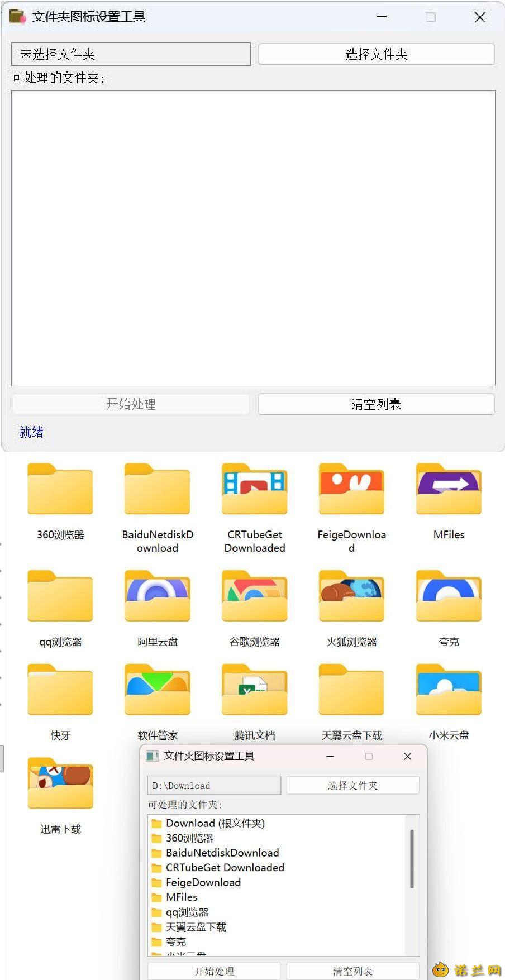Close the top 文件夹图标设置工具 window
Screen dimensions: 505x980
click(479, 17)
